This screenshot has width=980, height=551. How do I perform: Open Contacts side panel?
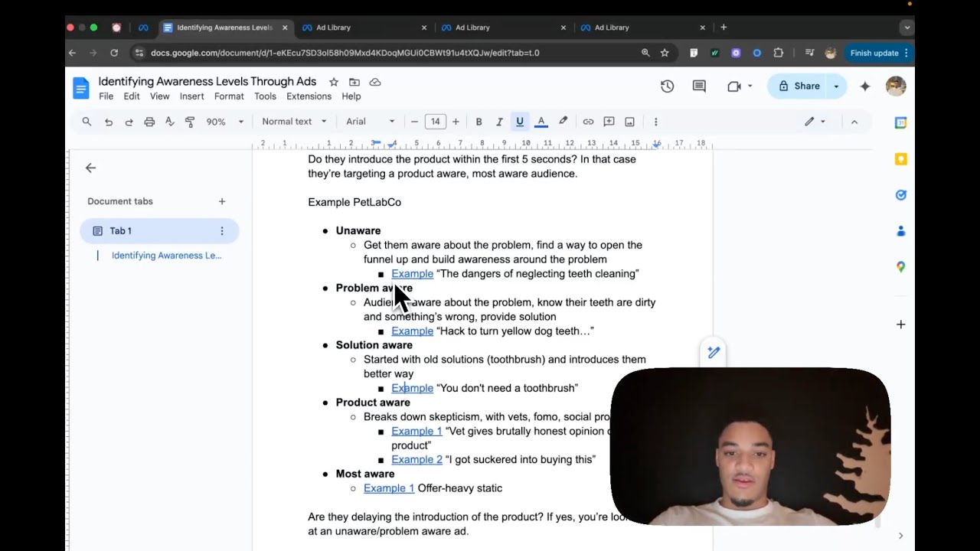pos(901,231)
